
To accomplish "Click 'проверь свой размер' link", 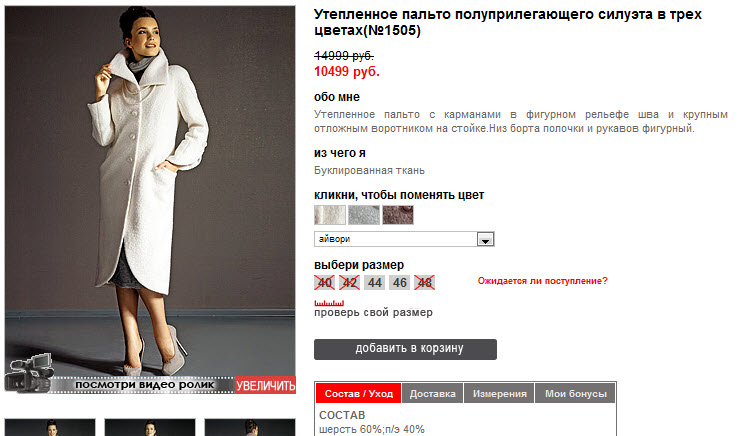I will click(x=374, y=313).
